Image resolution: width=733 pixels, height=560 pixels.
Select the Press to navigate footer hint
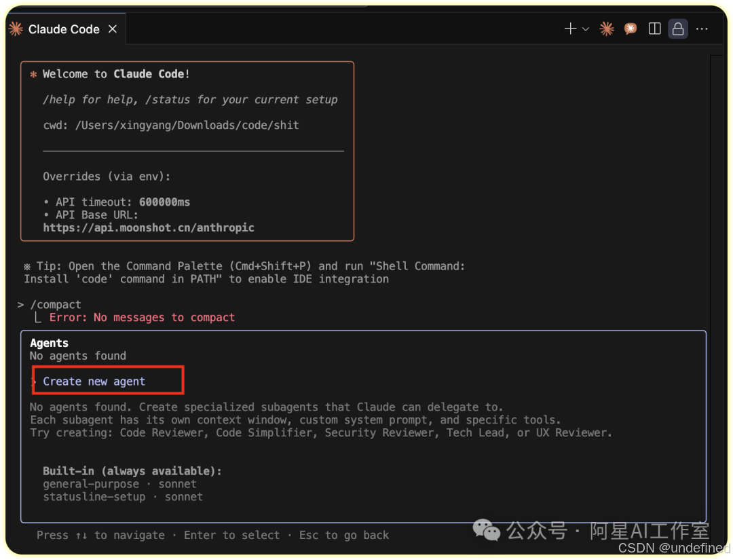(212, 536)
